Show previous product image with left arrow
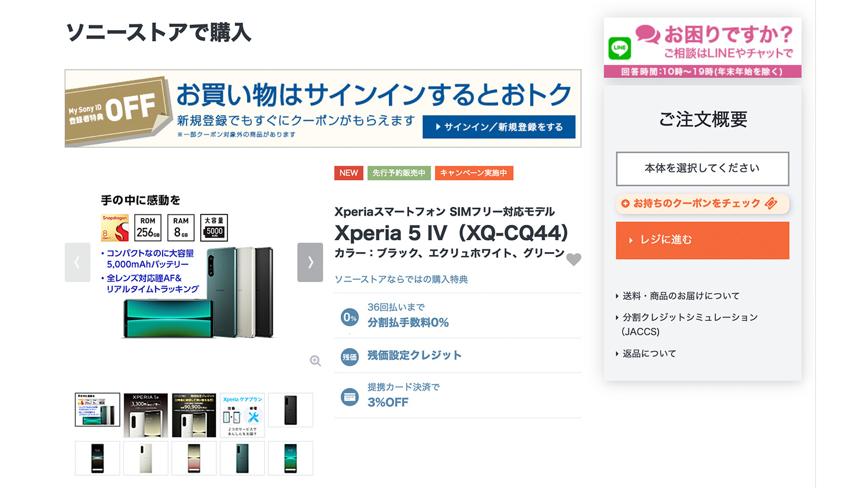 tap(78, 262)
